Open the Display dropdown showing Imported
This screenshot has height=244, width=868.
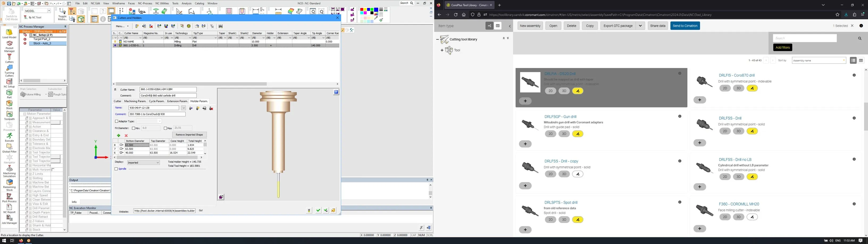pyautogui.click(x=143, y=163)
